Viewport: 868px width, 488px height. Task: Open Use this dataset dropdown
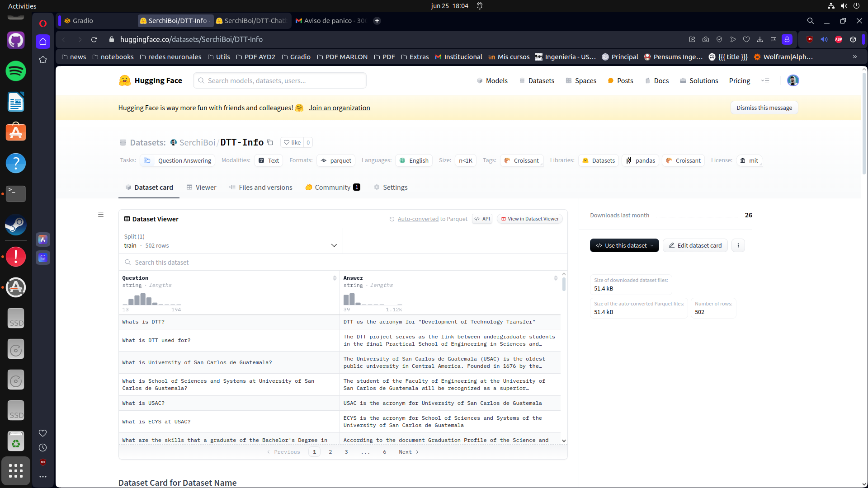624,245
